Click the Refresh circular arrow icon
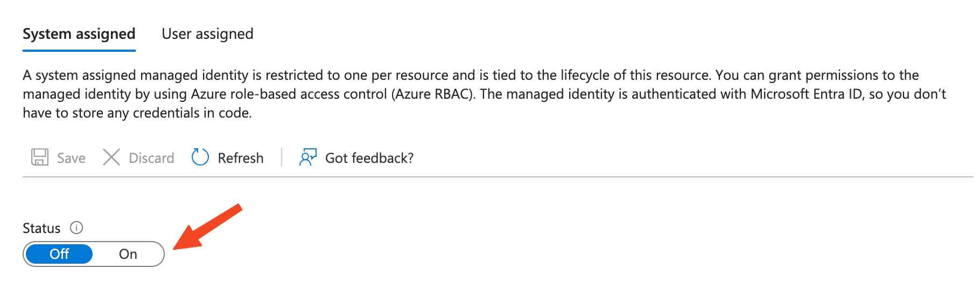Viewport: 980px width, 302px height. (x=200, y=157)
